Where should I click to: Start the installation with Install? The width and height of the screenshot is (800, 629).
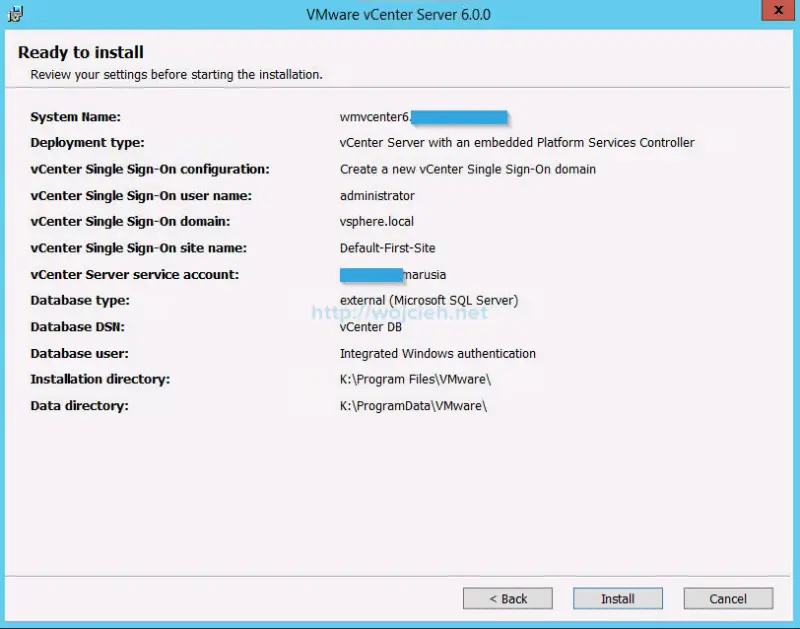pos(617,598)
